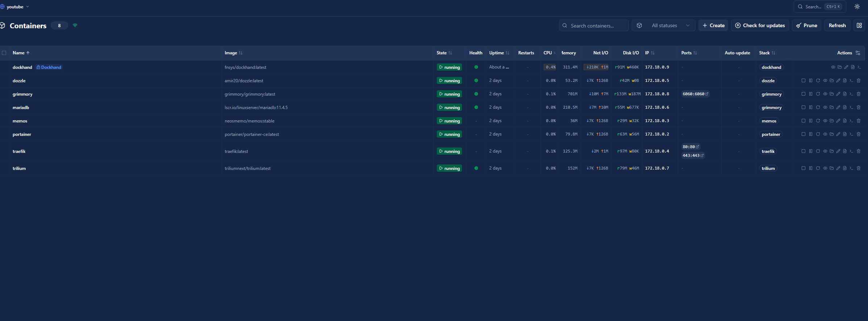Viewport: 868px width, 321px height.
Task: View logs of traefik container
Action: 845,151
